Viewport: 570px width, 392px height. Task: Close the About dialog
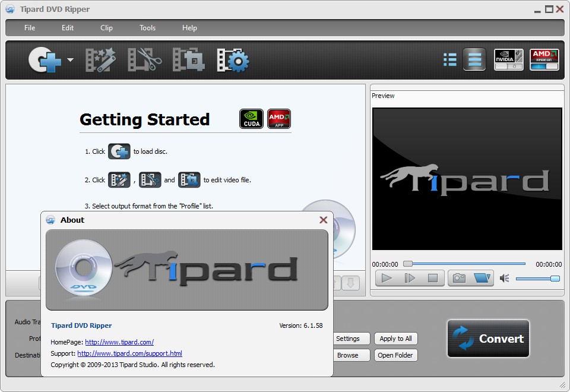(x=323, y=219)
